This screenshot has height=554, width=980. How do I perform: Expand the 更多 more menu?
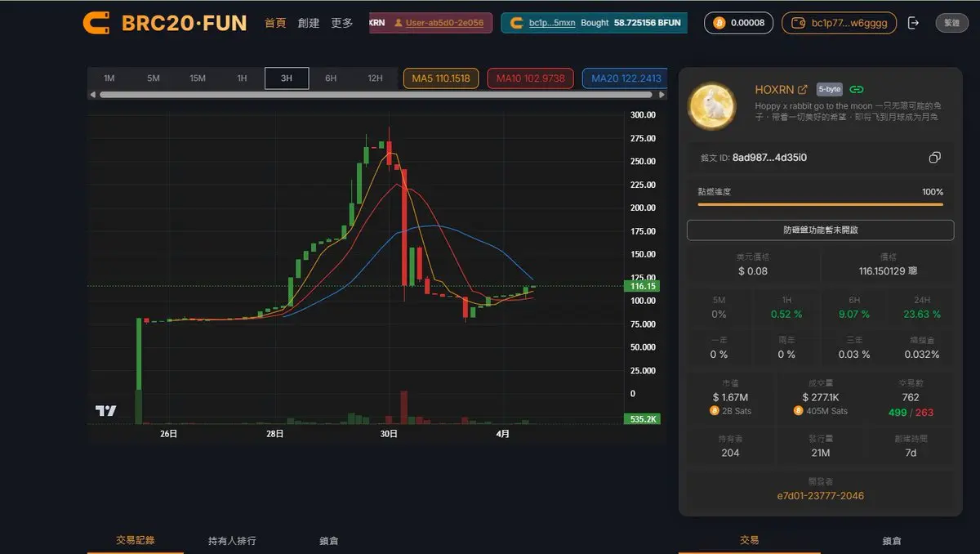tap(342, 23)
